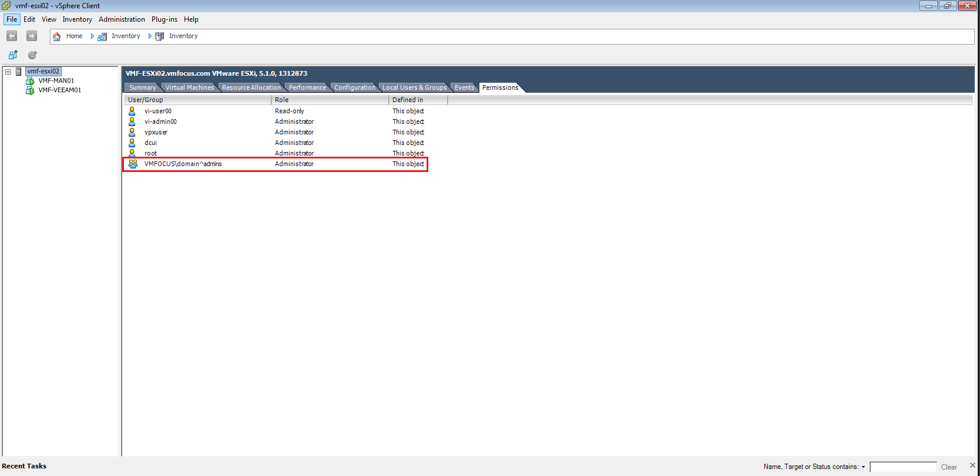
Task: Close the Recent Tasks panel
Action: pos(972,465)
